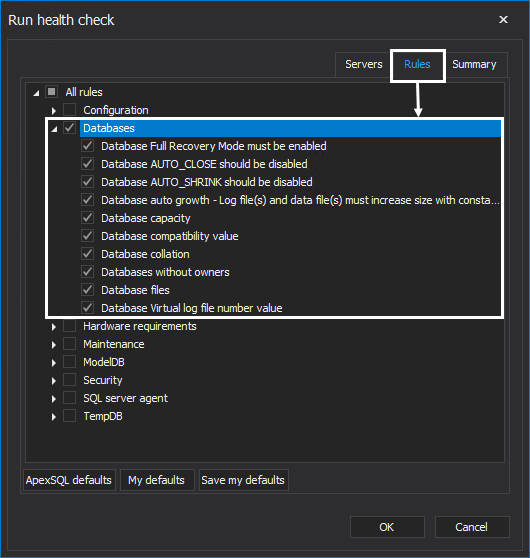Click the ApexSQL defaults button
The width and height of the screenshot is (530, 558).
69,480
